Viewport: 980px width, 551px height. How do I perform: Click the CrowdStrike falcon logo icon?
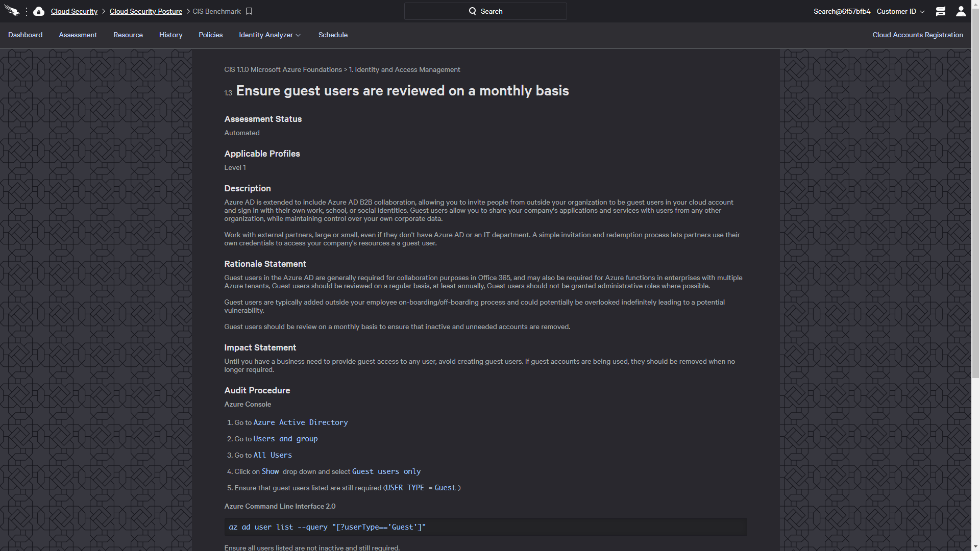point(11,11)
